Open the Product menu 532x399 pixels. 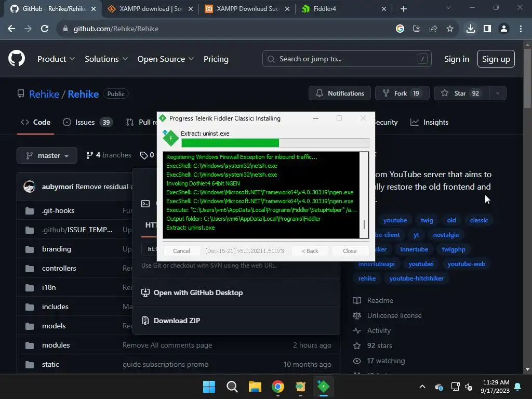(56, 59)
